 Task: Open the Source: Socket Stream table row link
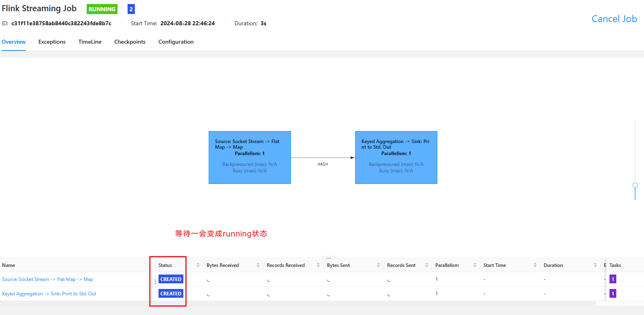(48, 279)
